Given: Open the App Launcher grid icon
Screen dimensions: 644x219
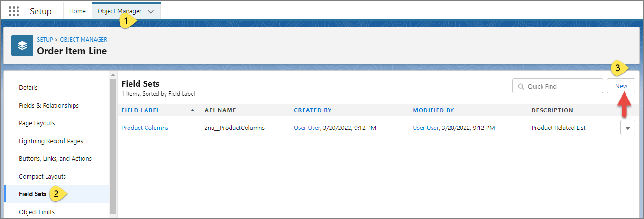Looking at the screenshot, I should click(x=14, y=11).
